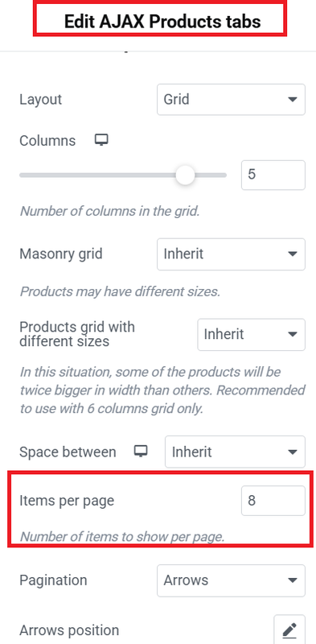
Task: Expand the Space between Inherit dropdown
Action: click(235, 452)
